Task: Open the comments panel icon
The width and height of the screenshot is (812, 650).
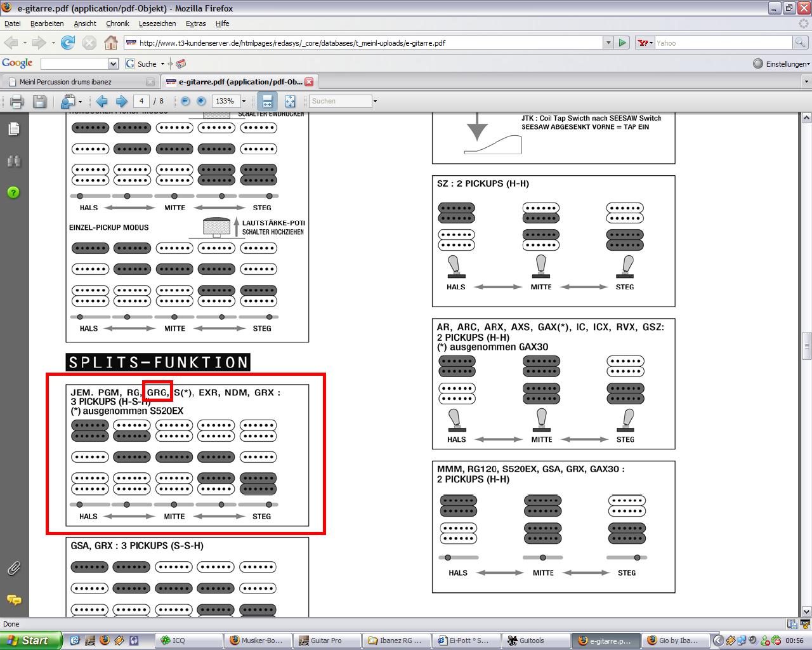Action: [x=13, y=599]
